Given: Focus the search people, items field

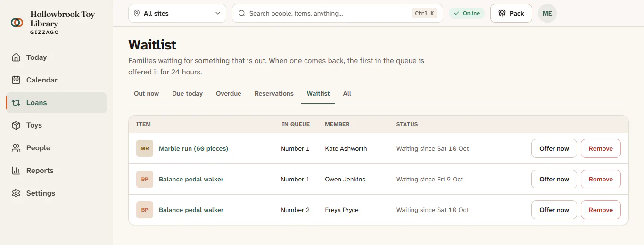Looking at the screenshot, I should coord(338,13).
